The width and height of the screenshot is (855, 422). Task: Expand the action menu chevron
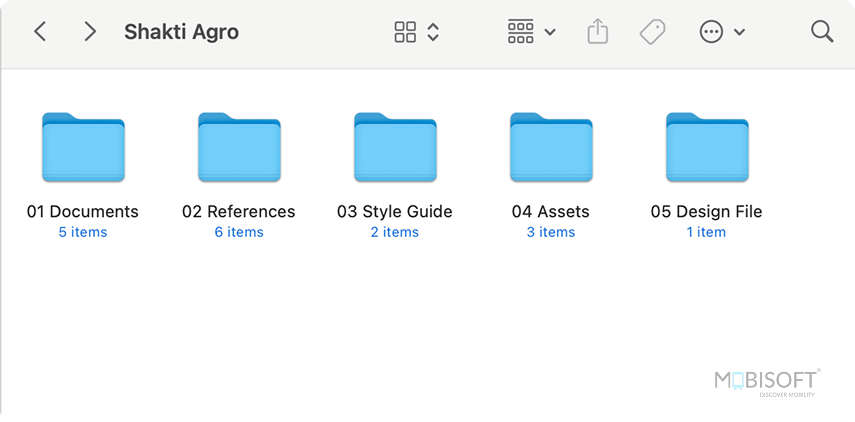coord(740,33)
